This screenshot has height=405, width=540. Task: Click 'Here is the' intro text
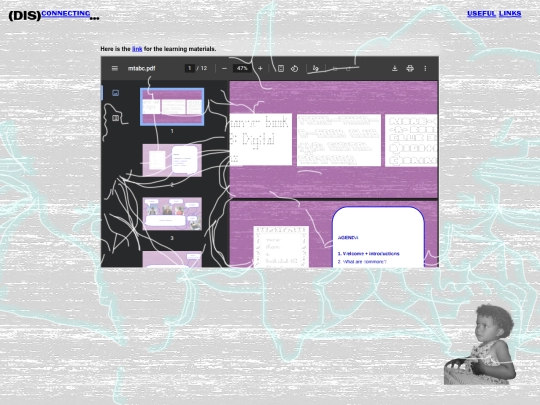115,49
